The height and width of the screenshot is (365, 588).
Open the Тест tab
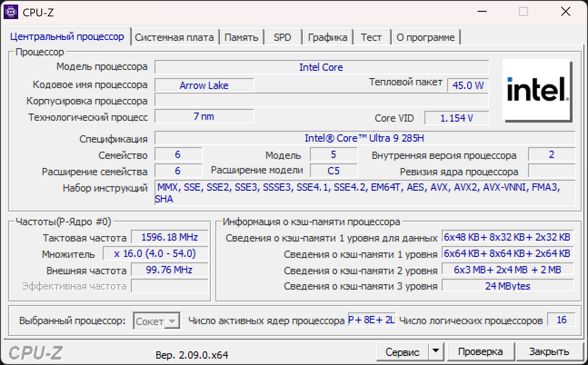click(371, 37)
